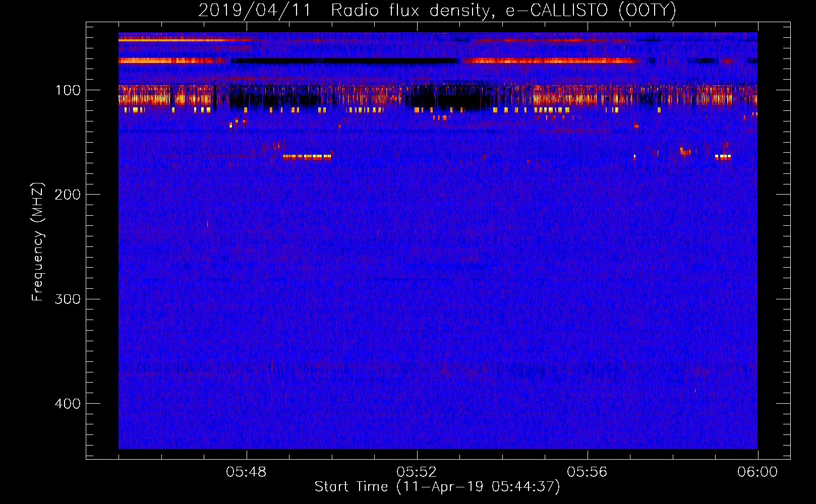
Task: Click the 200 frequency tick label
Action: [x=68, y=195]
